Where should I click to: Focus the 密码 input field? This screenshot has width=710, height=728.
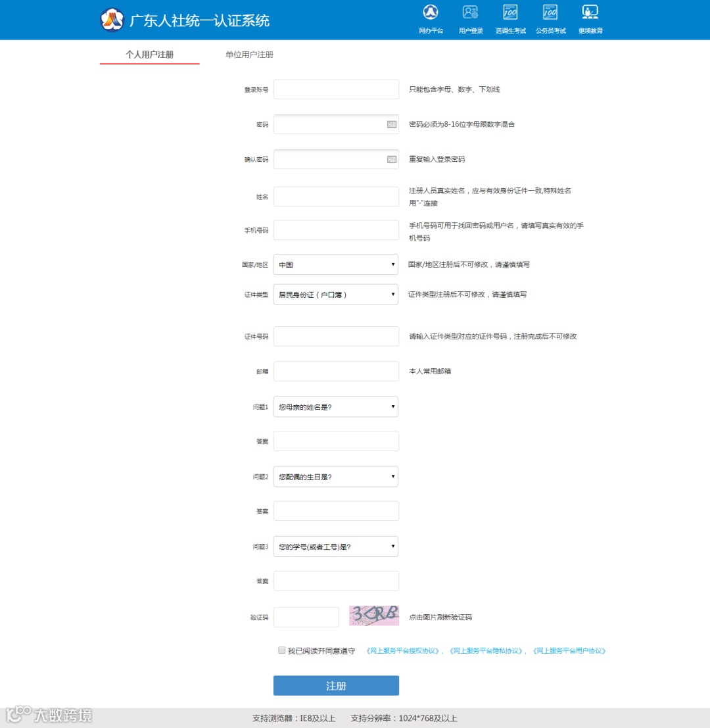(x=336, y=124)
